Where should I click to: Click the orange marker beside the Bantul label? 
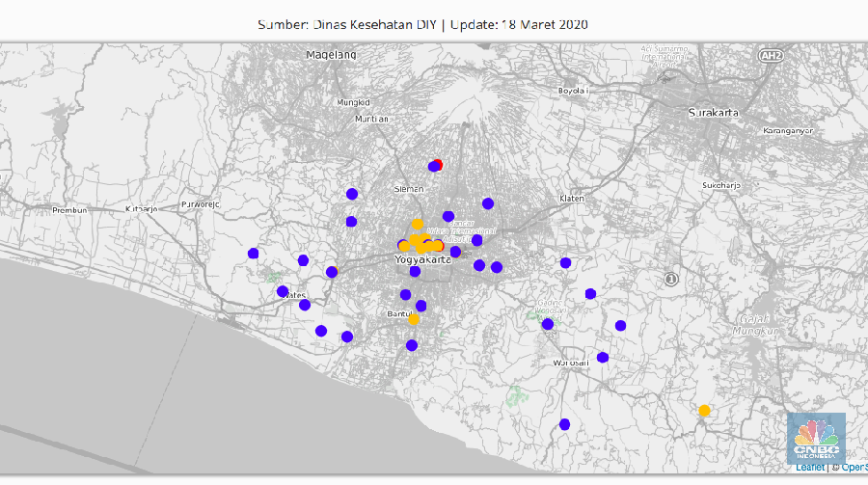(x=414, y=319)
